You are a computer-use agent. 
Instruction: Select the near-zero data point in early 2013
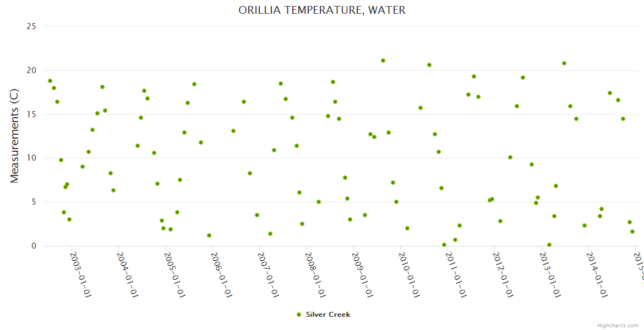pyautogui.click(x=549, y=245)
